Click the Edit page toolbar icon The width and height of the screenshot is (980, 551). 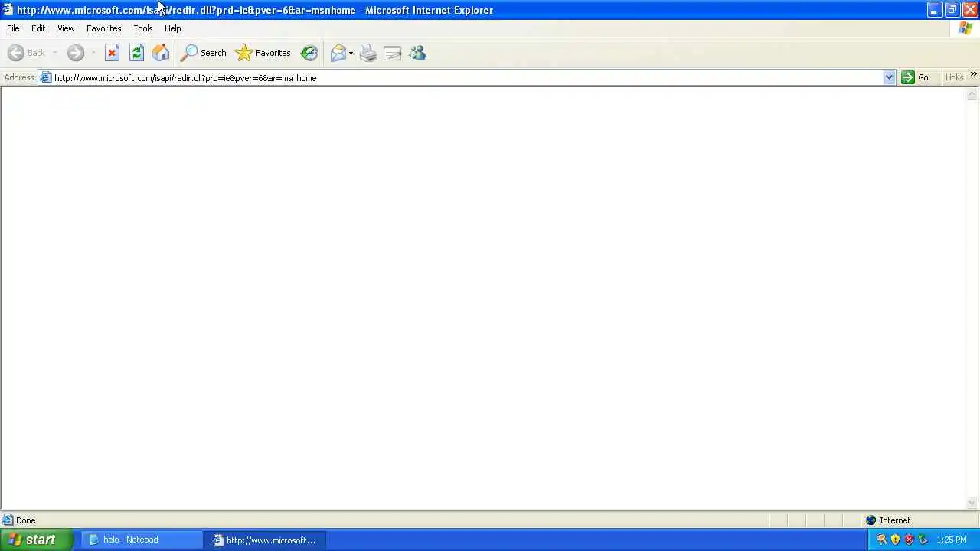[393, 53]
